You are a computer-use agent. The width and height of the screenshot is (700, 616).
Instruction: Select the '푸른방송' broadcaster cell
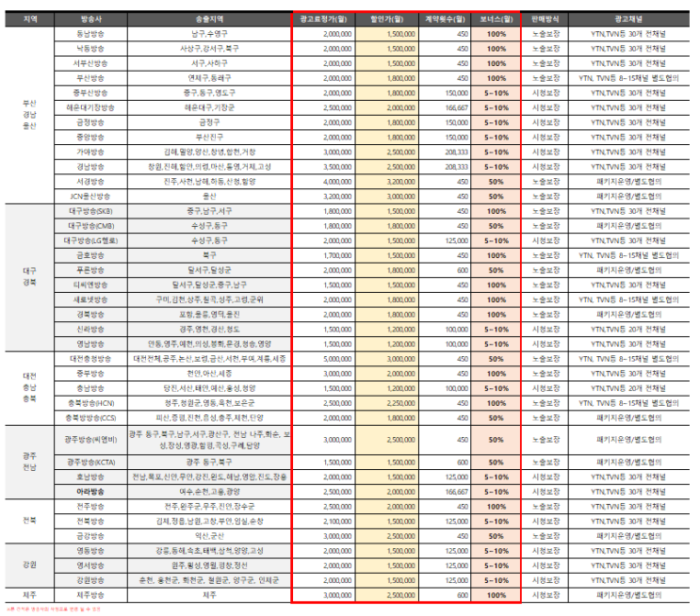pos(90,270)
